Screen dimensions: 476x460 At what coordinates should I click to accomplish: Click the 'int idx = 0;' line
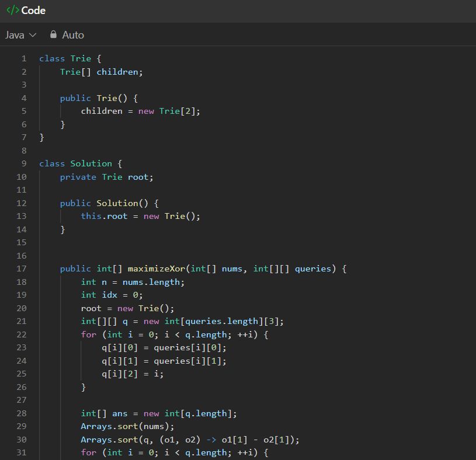(x=112, y=295)
